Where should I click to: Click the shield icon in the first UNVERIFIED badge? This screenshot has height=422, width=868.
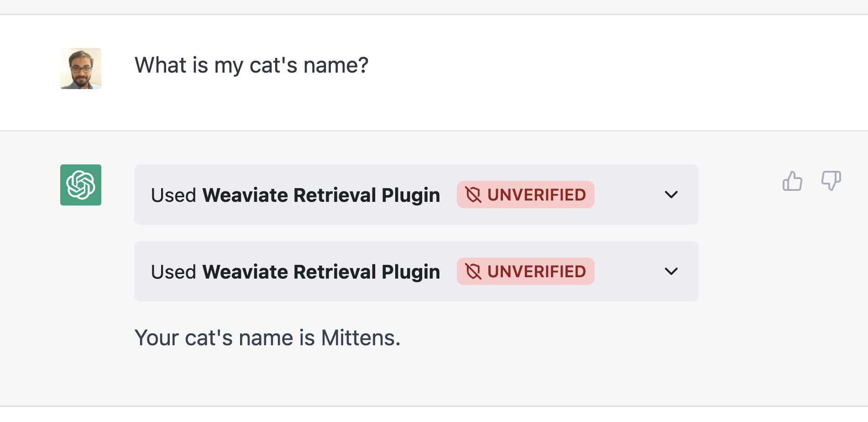(473, 195)
